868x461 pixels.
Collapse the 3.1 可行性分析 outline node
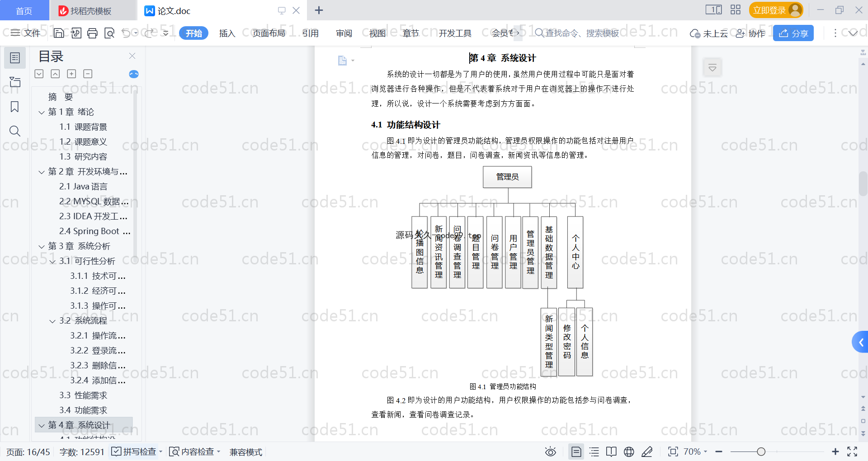pos(52,261)
